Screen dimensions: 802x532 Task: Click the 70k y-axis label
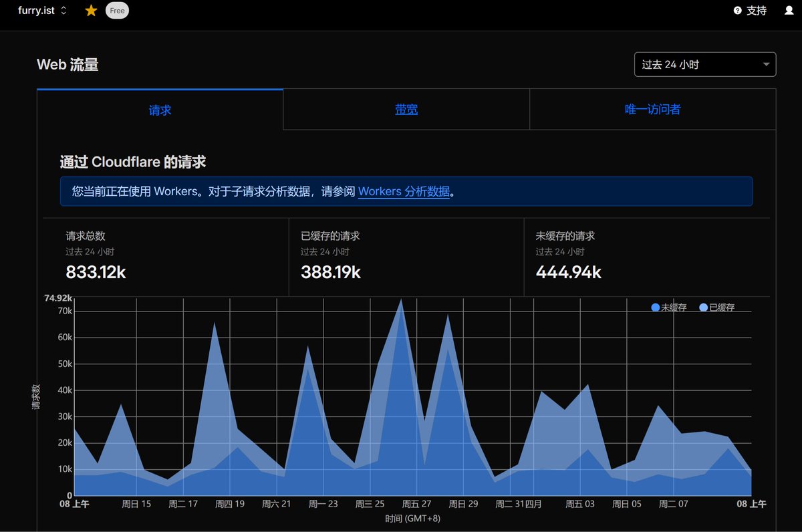click(x=65, y=311)
